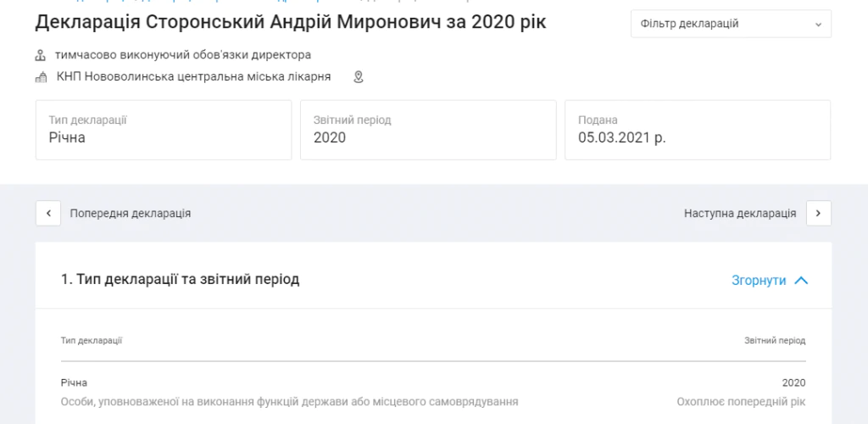Click the section heading 1. Тип декларації та звітний період
868x424 pixels.
180,279
